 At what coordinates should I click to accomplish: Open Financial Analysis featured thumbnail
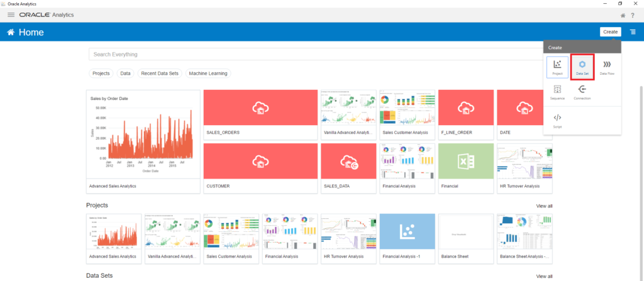click(x=407, y=161)
